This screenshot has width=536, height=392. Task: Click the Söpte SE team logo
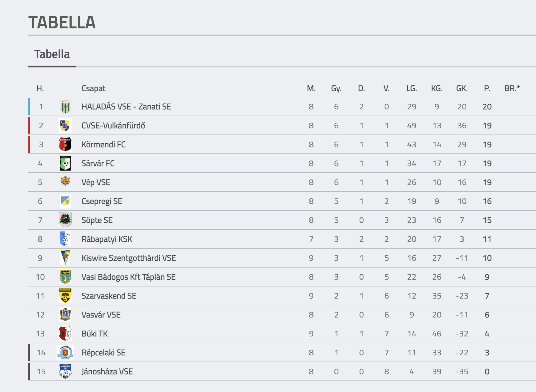(65, 220)
